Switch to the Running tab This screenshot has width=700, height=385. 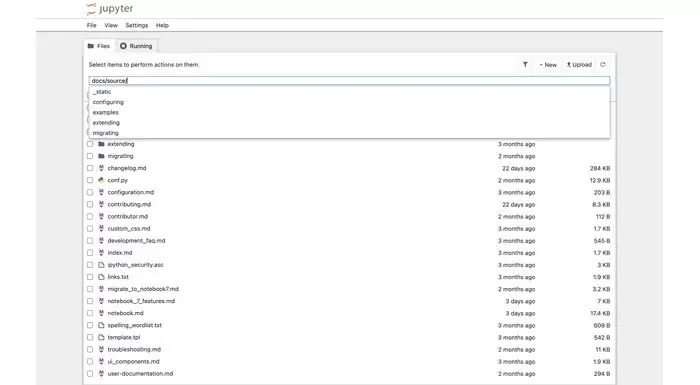(x=136, y=46)
